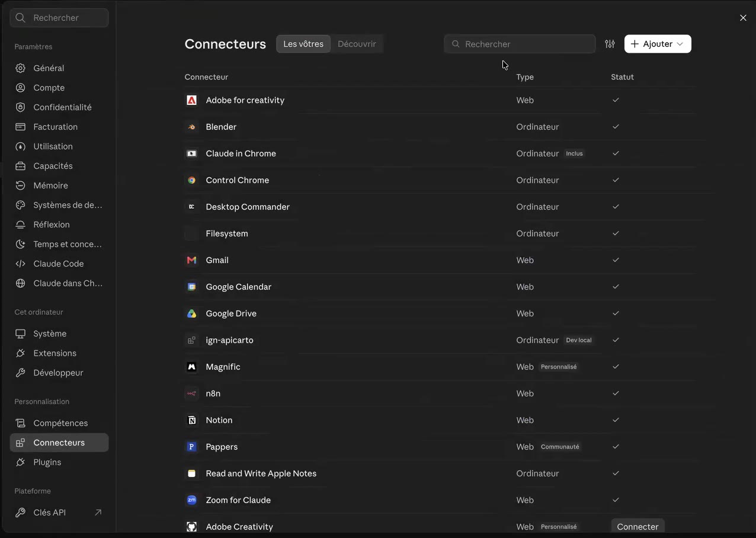Open Systèmes de design settings item
756x538 pixels.
pos(59,205)
